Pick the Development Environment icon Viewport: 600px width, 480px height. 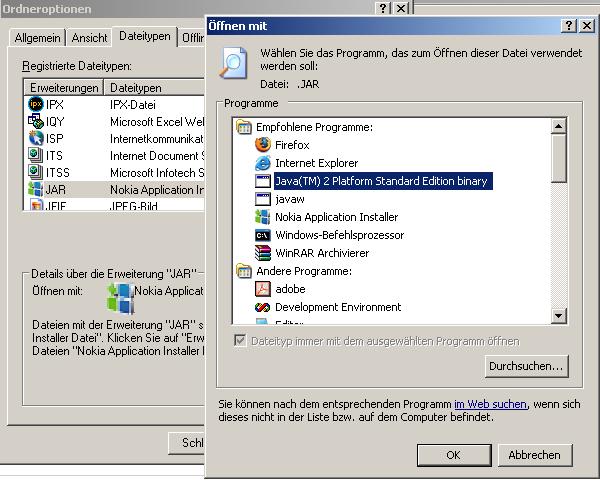coord(263,307)
